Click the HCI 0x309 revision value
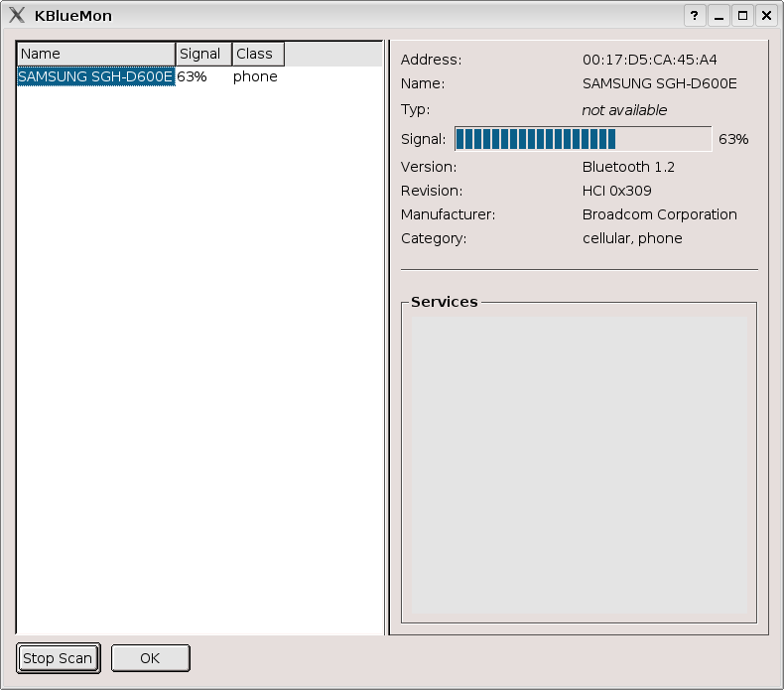 [617, 191]
